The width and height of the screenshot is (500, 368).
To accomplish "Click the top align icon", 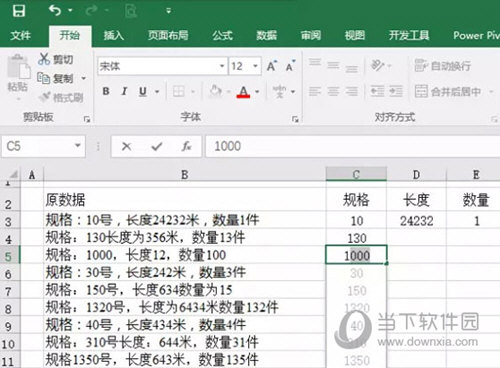I will pos(315,62).
